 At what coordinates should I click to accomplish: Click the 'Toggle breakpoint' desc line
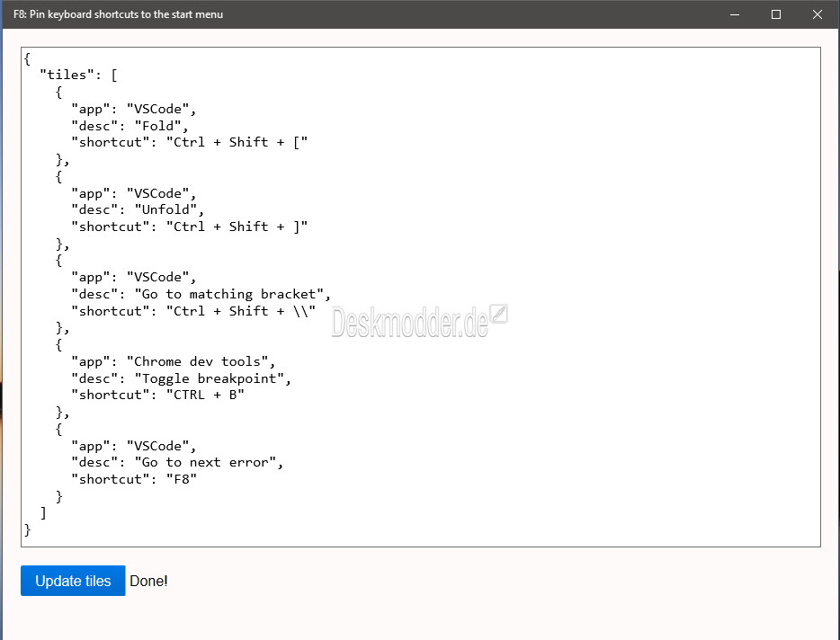[181, 378]
